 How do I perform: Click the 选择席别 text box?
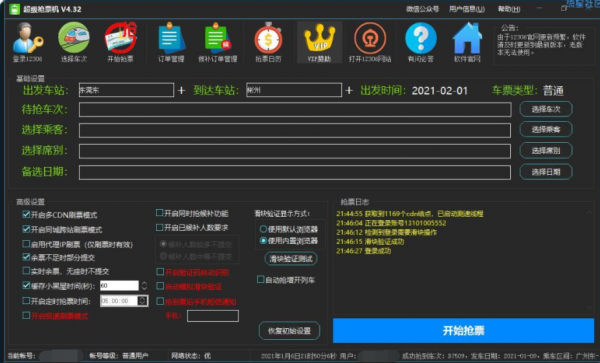pyautogui.click(x=295, y=151)
